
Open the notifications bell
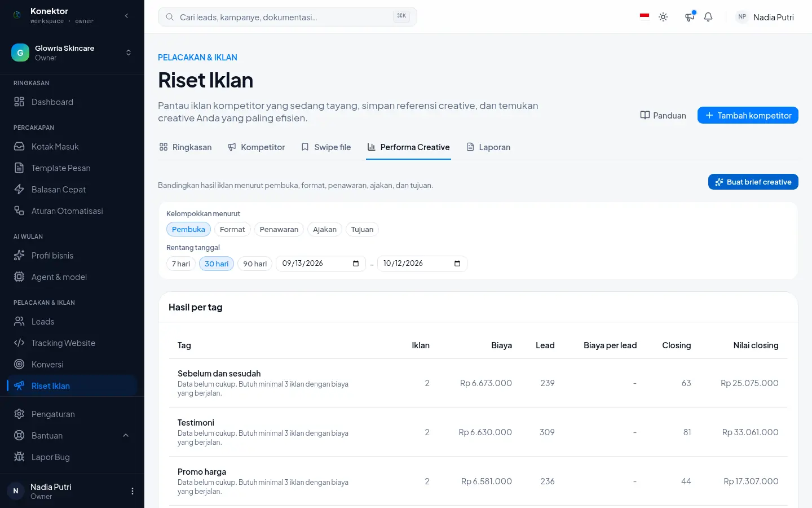[708, 17]
